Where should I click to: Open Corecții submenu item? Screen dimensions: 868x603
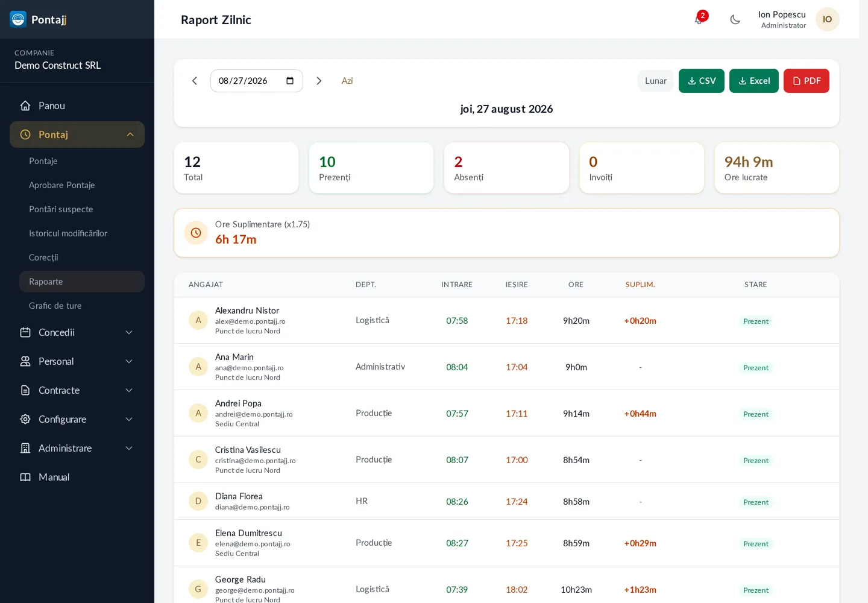click(x=82, y=257)
